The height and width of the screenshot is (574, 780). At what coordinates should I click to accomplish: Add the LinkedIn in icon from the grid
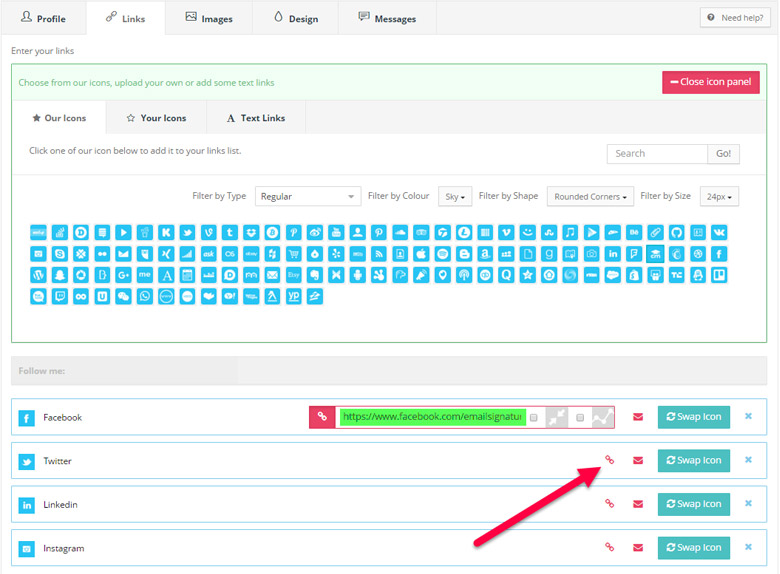pos(613,254)
